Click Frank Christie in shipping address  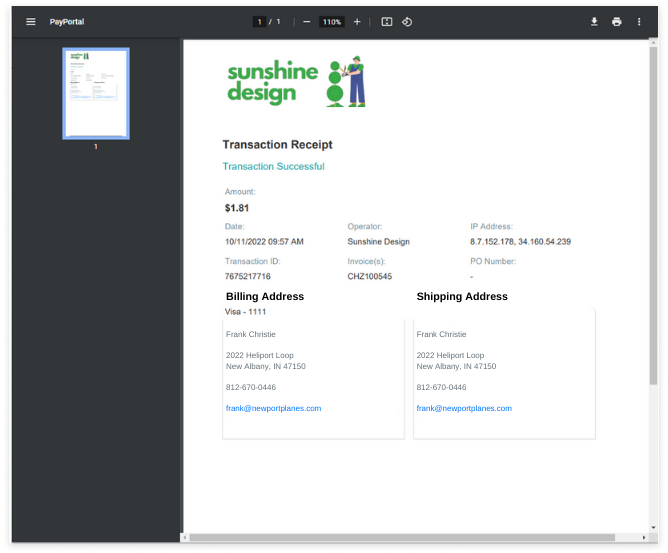441,334
